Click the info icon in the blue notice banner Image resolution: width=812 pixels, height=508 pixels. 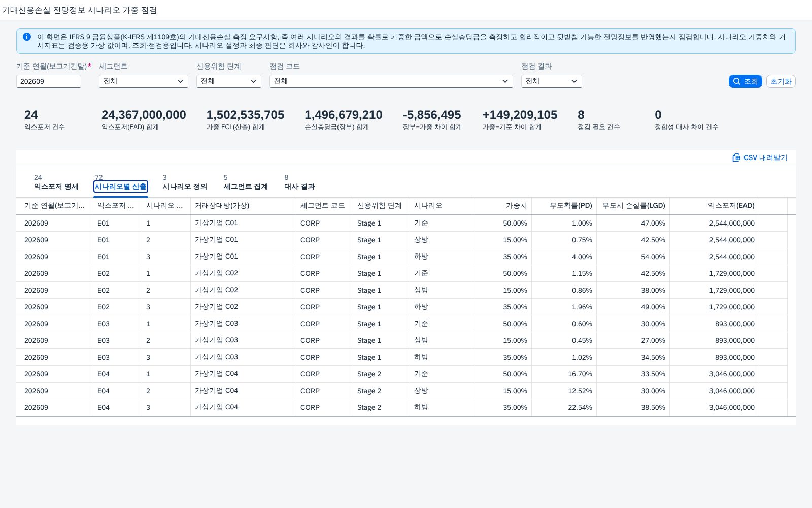pos(27,37)
